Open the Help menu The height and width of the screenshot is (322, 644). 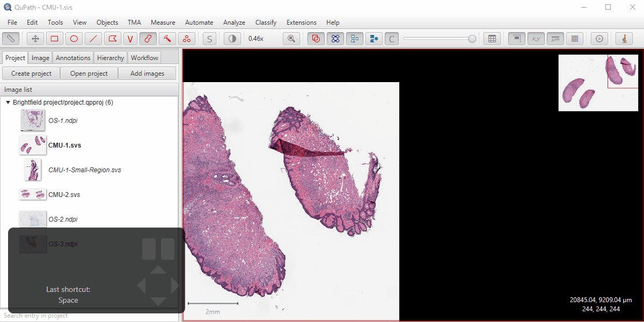tap(333, 23)
